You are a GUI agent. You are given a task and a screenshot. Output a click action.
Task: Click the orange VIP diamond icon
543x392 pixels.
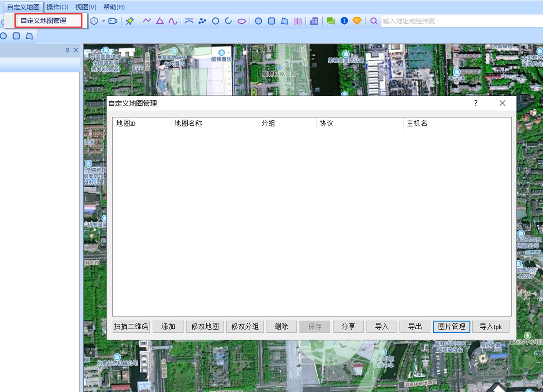357,21
